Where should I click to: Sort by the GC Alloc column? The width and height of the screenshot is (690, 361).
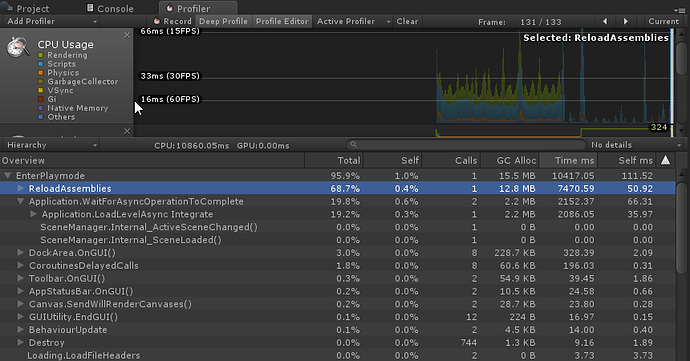[510, 160]
